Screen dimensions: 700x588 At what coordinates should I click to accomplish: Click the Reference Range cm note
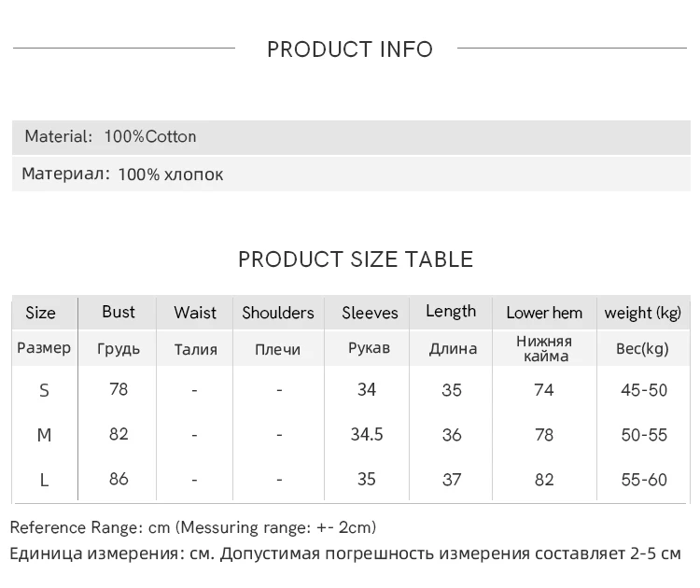193,527
